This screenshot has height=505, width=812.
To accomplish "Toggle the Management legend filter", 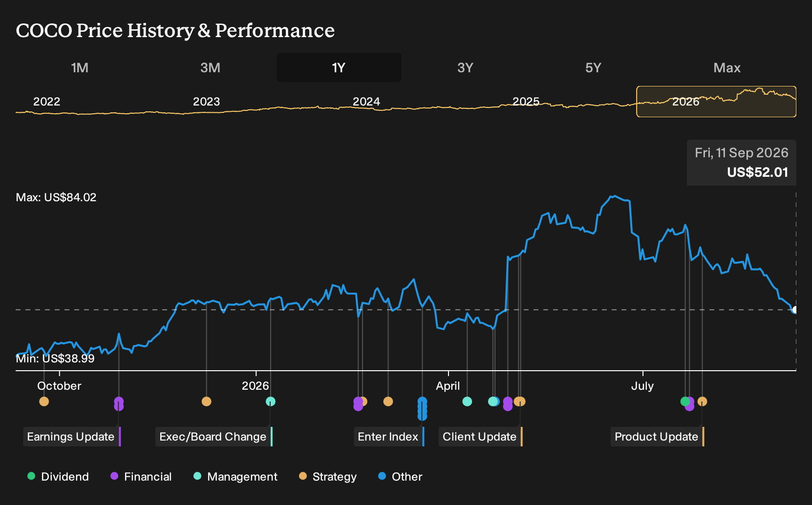I will click(x=235, y=477).
